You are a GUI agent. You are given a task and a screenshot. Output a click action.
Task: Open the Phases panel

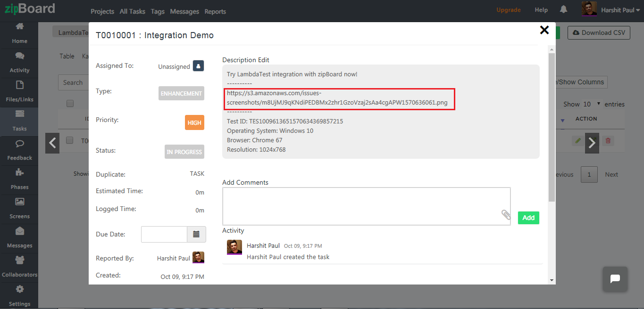tap(19, 179)
